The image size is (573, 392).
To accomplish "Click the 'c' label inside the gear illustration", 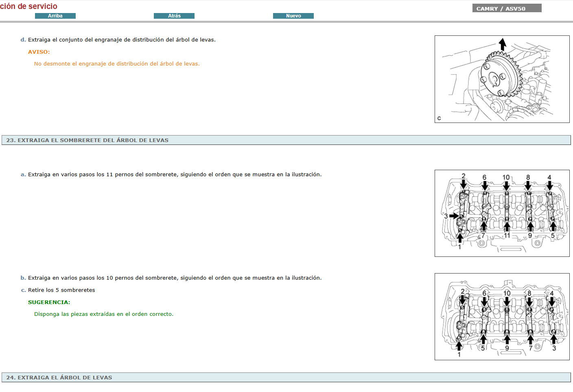I will tap(439, 118).
